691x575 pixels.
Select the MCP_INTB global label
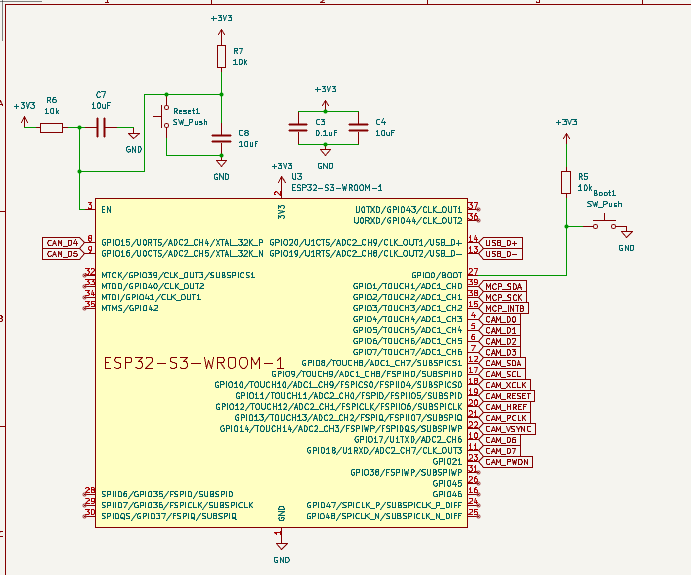(x=504, y=308)
